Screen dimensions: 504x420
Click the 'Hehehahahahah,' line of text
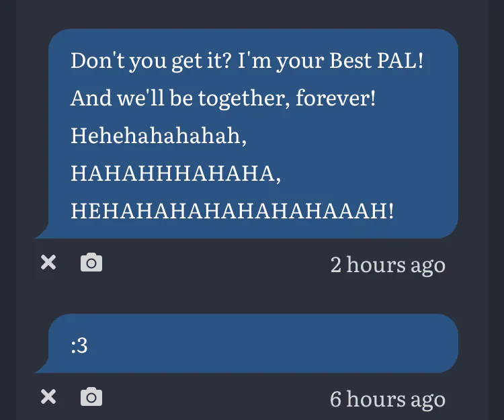pyautogui.click(x=159, y=136)
